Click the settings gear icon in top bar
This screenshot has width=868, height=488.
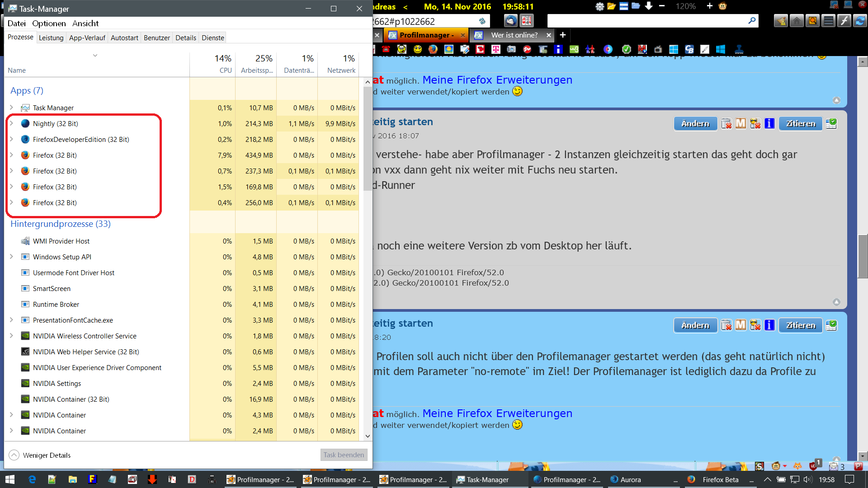click(x=599, y=6)
